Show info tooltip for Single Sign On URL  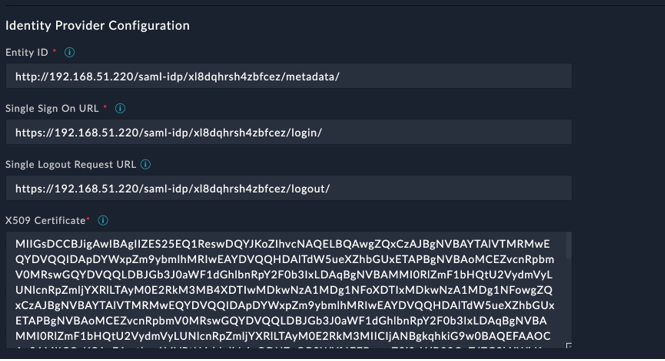pyautogui.click(x=120, y=108)
